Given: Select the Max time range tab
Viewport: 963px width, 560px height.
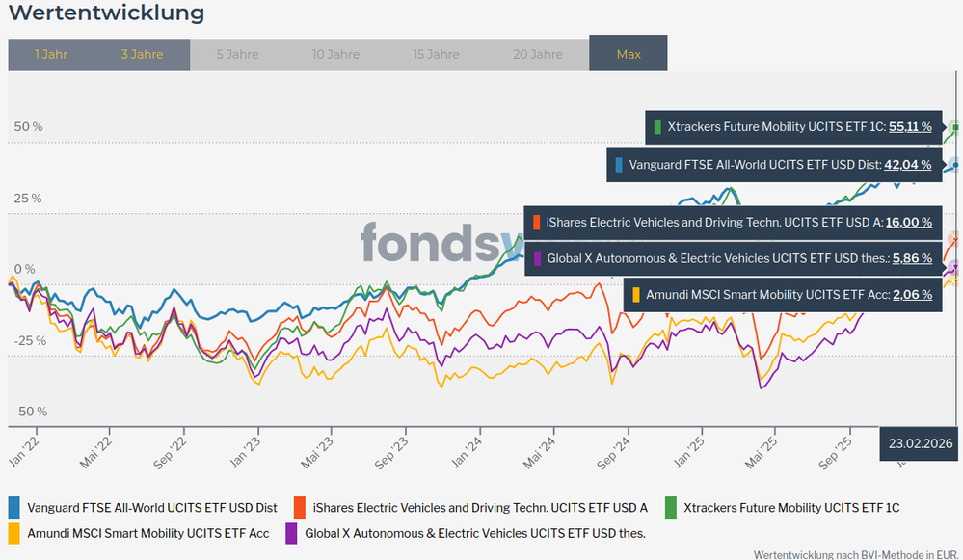Looking at the screenshot, I should tap(629, 53).
